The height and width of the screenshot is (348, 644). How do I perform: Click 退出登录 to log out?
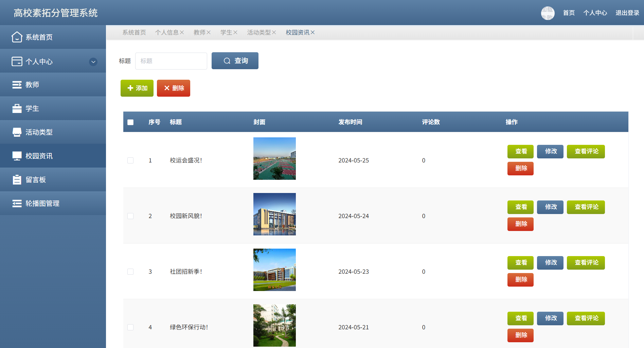click(627, 13)
